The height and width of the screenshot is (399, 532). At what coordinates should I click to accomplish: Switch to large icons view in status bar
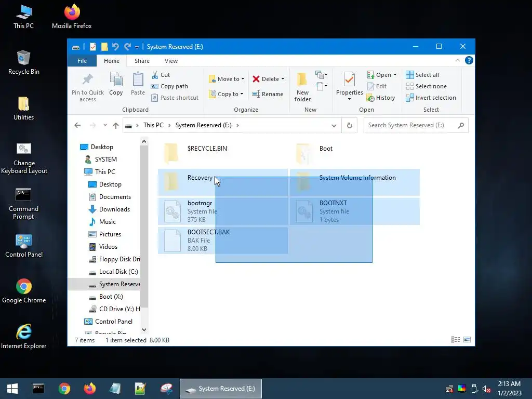tap(467, 340)
